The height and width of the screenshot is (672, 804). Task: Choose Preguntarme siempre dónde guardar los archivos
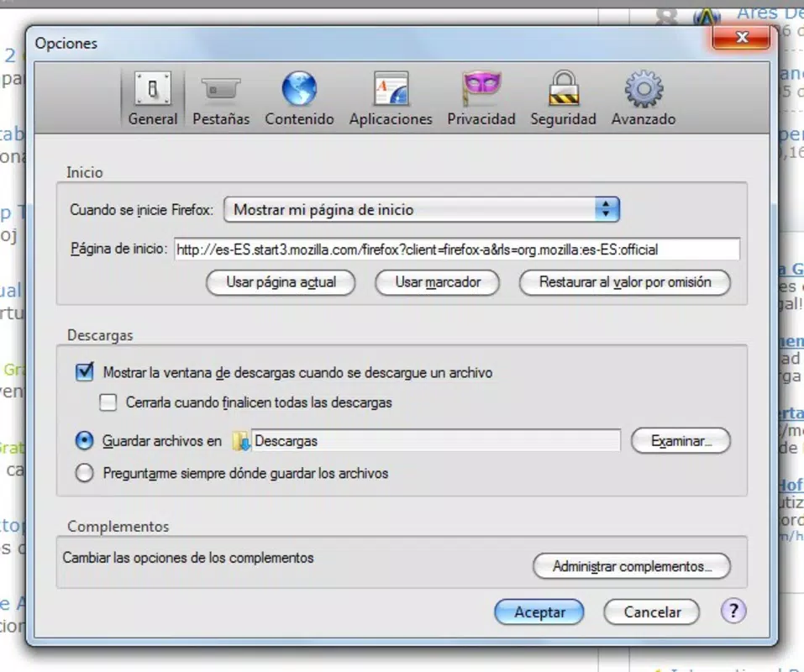coord(85,473)
